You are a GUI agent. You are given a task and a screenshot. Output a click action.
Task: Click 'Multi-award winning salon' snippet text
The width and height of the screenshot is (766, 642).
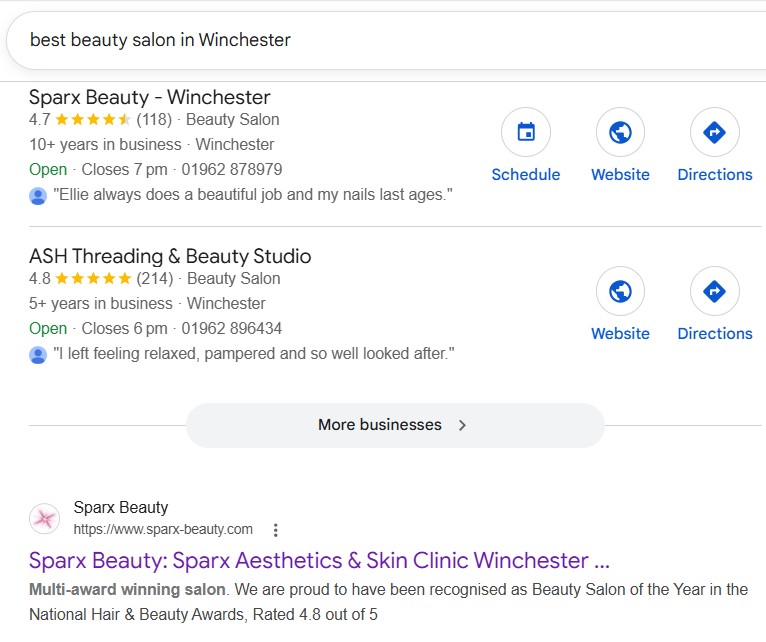pyautogui.click(x=127, y=589)
